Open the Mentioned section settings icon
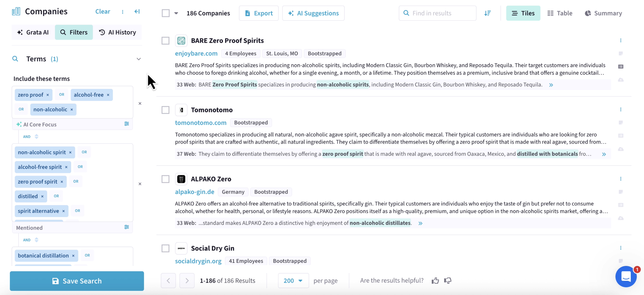Screen dimensions: 644x295 click(127, 227)
